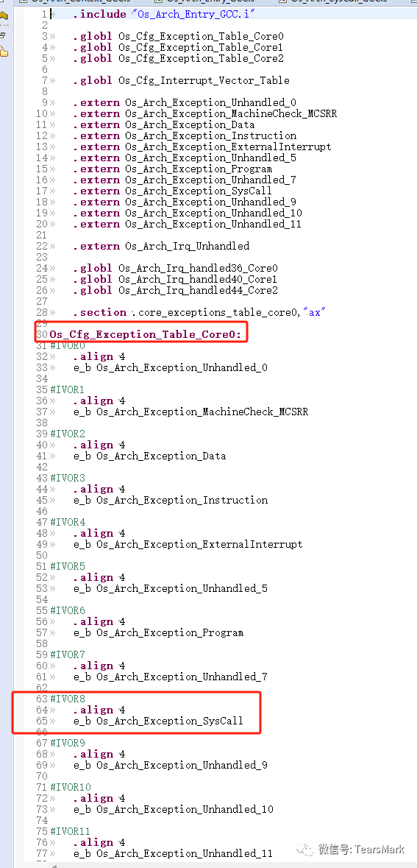This screenshot has height=868, width=417.
Task: Click the #IVOR7 comment
Action: coord(68,655)
